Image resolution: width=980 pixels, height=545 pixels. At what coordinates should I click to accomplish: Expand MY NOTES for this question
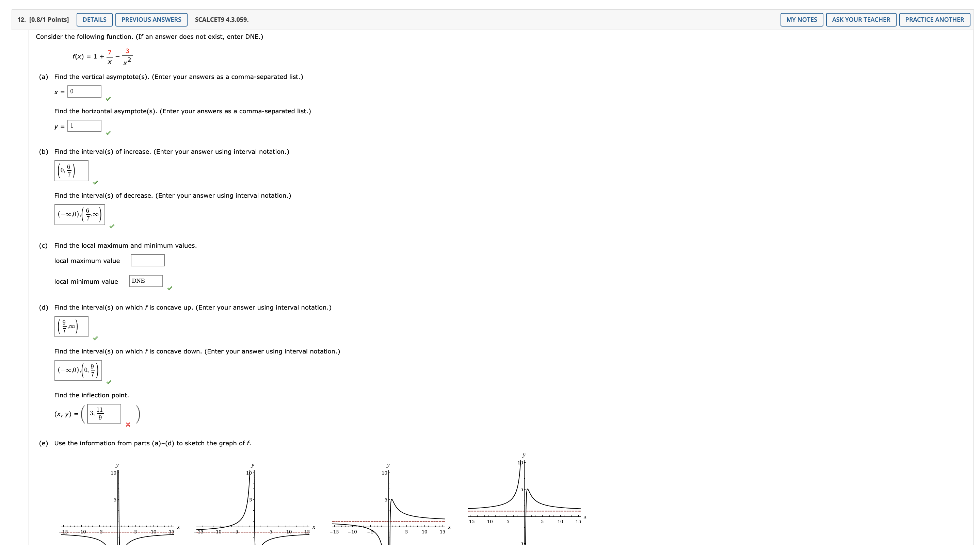pos(802,19)
